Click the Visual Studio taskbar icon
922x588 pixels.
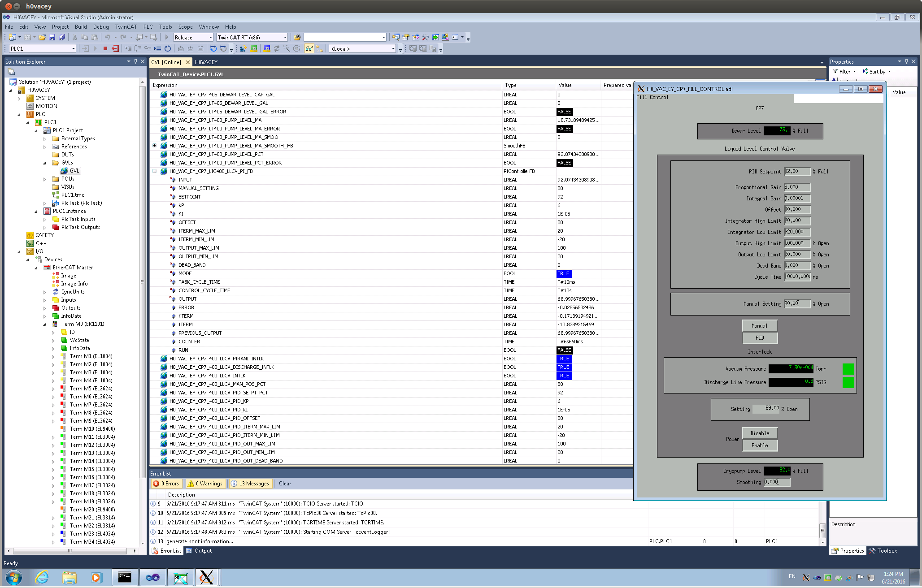(152, 577)
